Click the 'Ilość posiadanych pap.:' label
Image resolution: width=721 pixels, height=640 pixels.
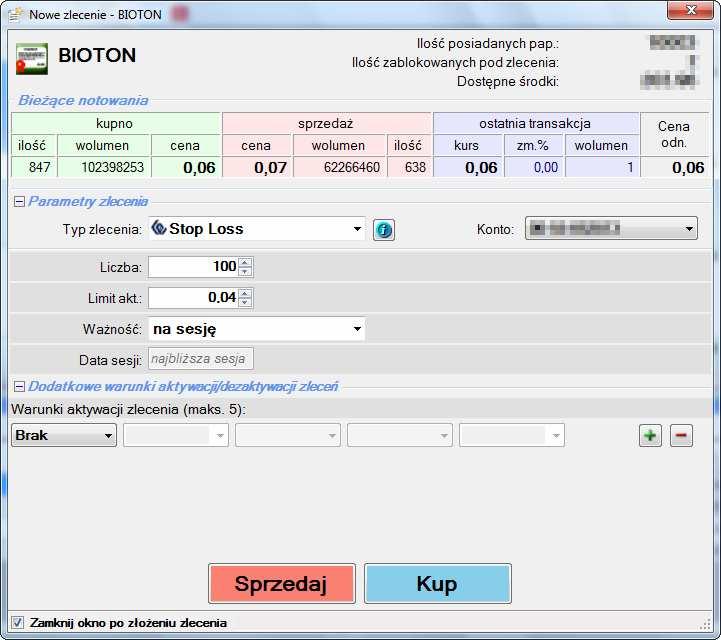coord(488,44)
